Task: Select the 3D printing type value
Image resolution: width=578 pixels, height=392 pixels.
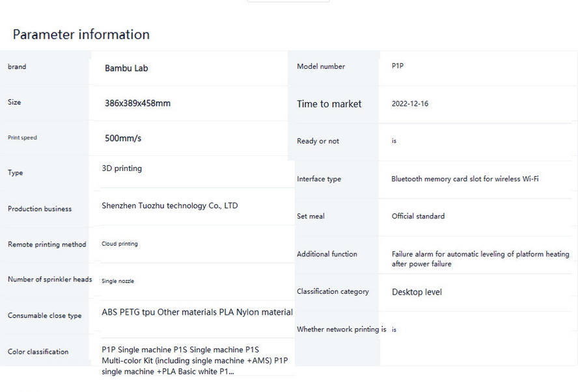Action: pos(122,168)
